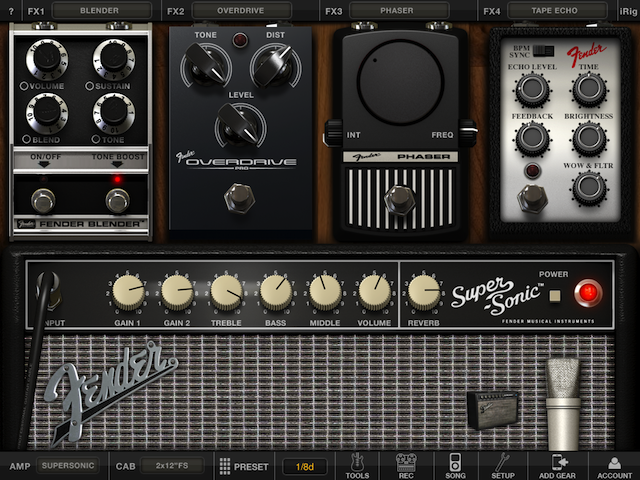Toggle the Blender ON/OFF footswitch
This screenshot has height=480, width=640.
[x=43, y=200]
